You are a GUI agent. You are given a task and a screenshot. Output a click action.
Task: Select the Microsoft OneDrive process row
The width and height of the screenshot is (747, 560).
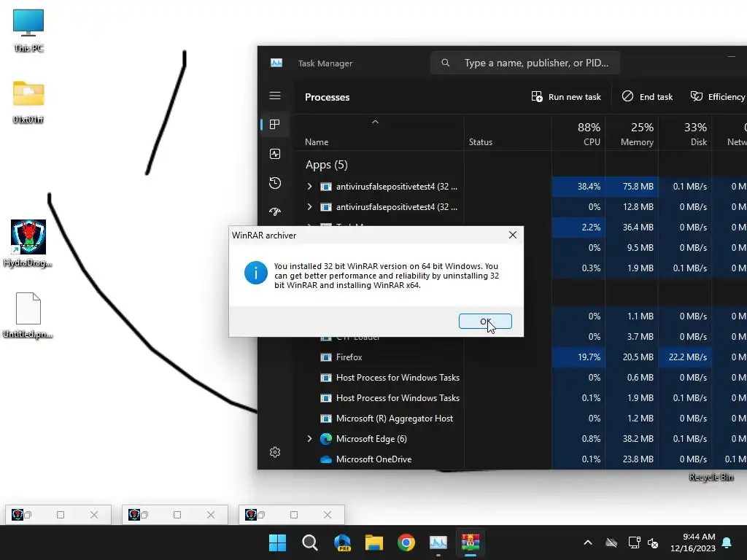click(x=521, y=459)
